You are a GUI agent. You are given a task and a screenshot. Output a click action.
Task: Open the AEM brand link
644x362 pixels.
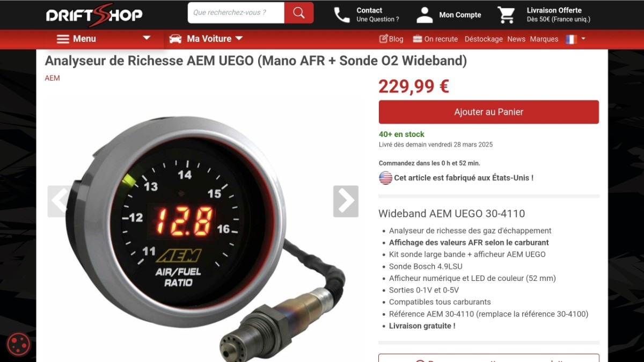click(x=52, y=78)
